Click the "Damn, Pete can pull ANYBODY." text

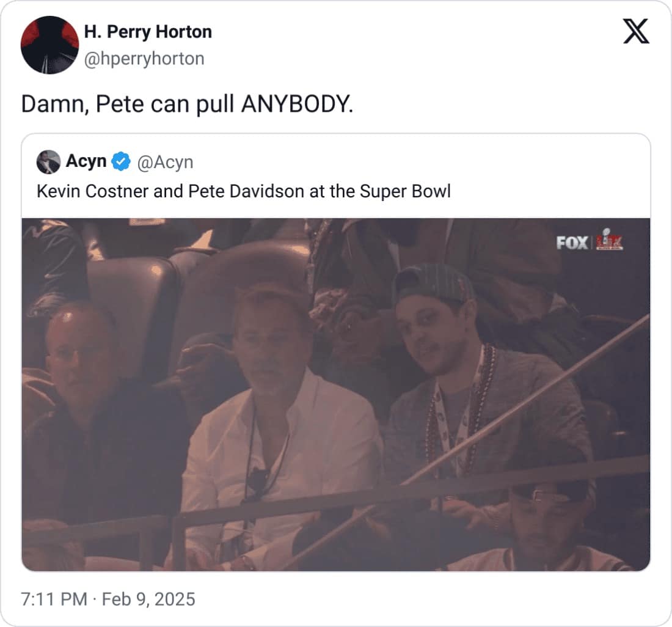(x=187, y=105)
